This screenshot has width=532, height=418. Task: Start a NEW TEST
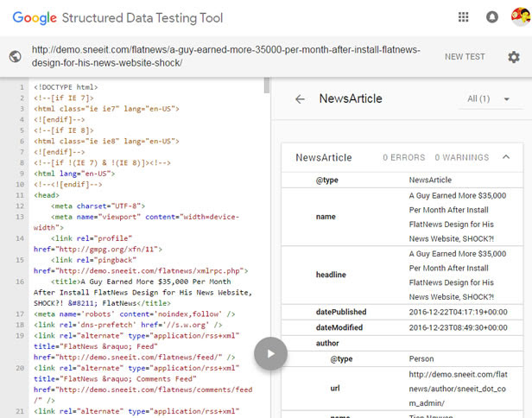pyautogui.click(x=465, y=57)
